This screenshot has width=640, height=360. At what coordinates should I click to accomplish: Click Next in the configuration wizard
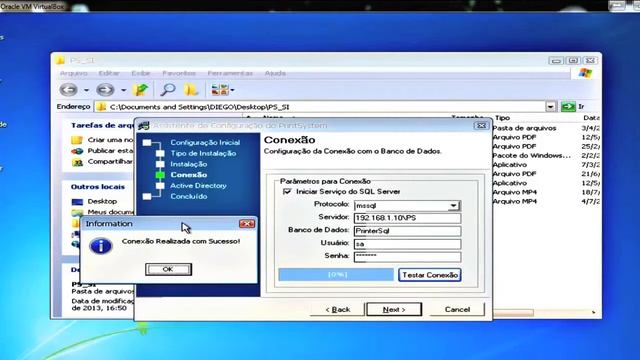[x=394, y=309]
